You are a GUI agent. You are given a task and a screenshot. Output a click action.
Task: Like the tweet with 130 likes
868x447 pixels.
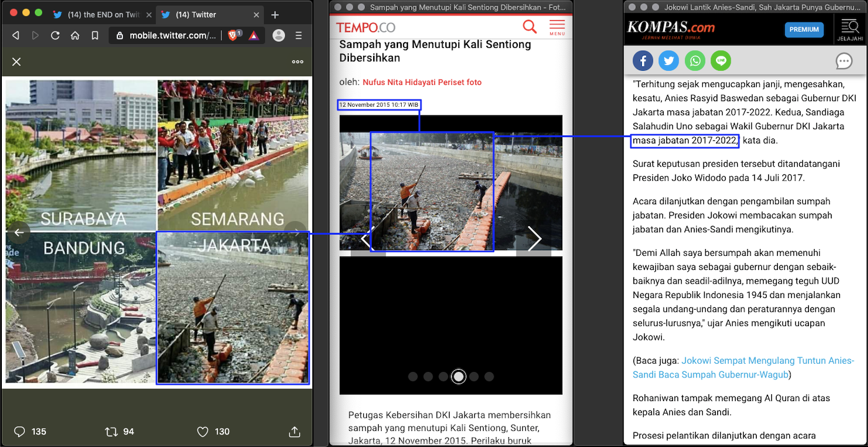(x=202, y=431)
